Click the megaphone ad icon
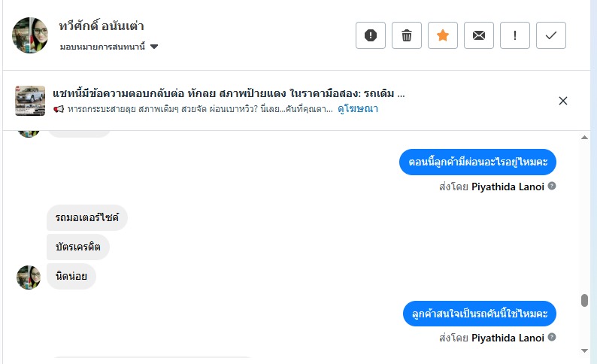Viewport: 597px width, 364px height. coord(59,110)
